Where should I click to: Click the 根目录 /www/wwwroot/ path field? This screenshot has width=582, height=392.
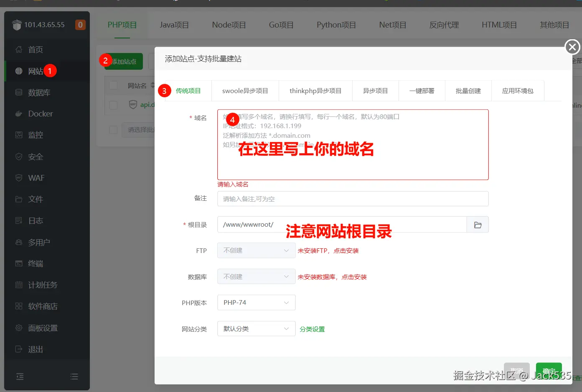[342, 225]
